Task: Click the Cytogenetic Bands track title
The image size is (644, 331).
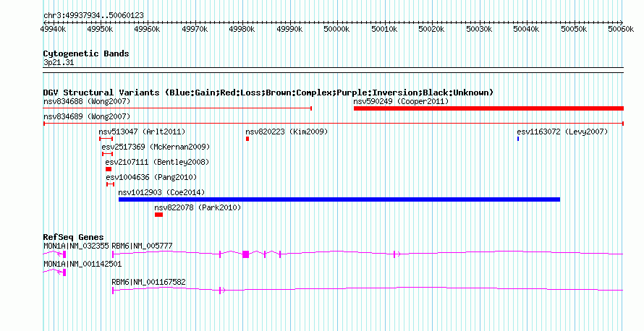Action: [86, 53]
